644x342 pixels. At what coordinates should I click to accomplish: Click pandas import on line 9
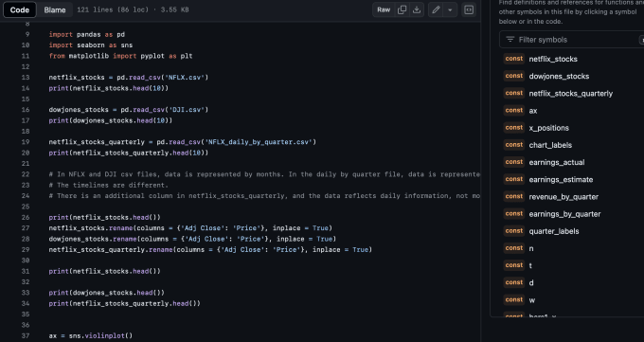click(88, 34)
